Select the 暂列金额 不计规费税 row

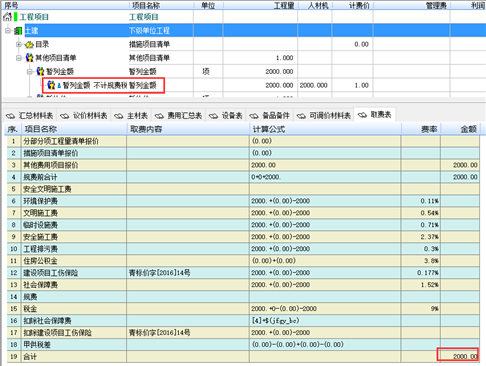tap(243, 85)
